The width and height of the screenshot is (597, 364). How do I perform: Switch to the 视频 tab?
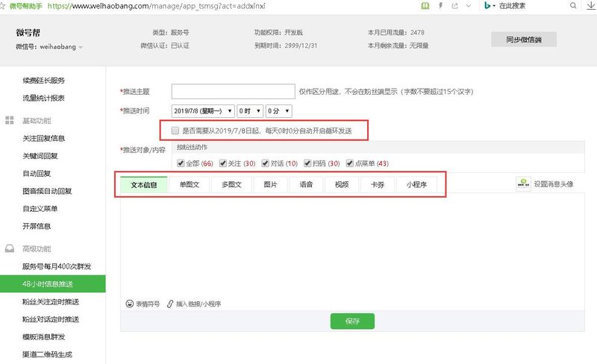[342, 185]
